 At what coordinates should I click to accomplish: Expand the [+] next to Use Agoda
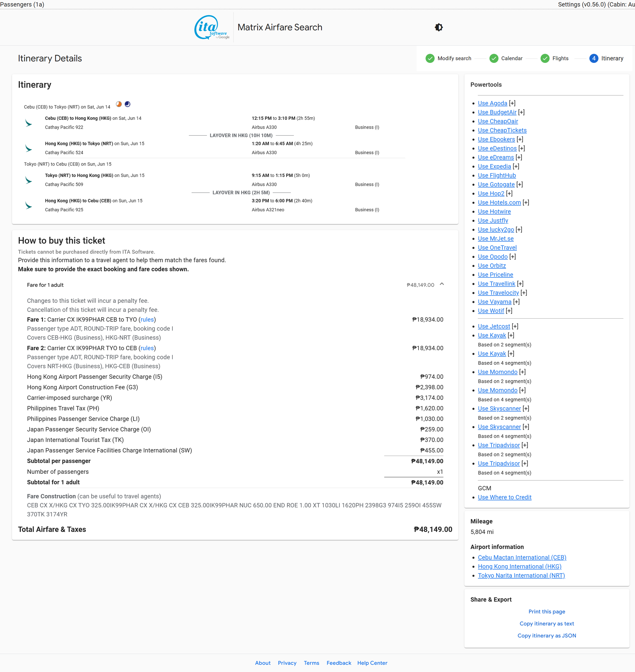(x=512, y=103)
